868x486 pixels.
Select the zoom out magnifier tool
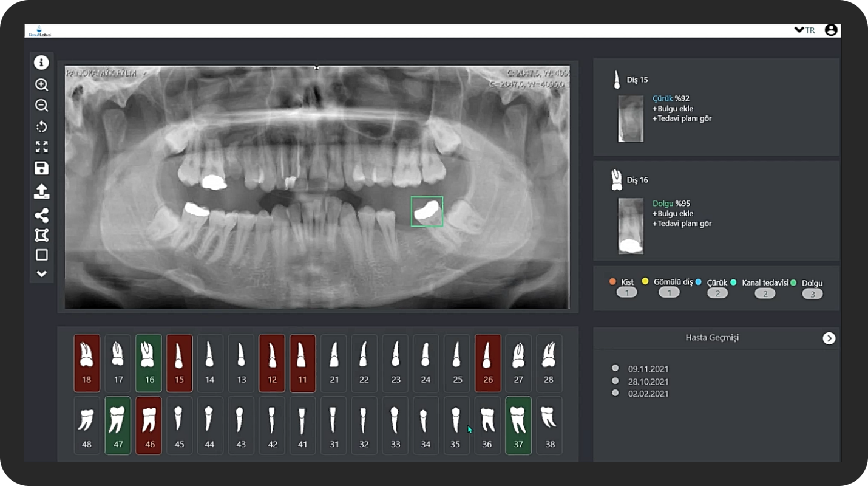41,105
